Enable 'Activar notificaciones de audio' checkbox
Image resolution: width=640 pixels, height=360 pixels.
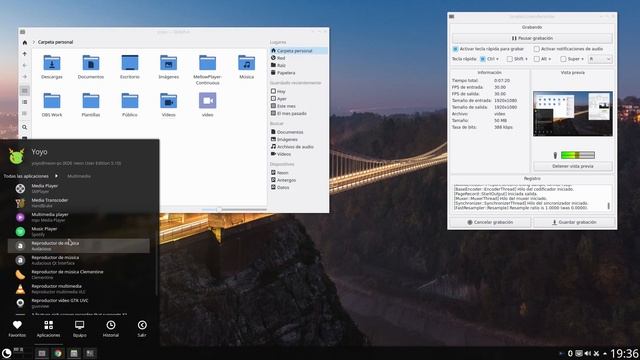pos(537,49)
